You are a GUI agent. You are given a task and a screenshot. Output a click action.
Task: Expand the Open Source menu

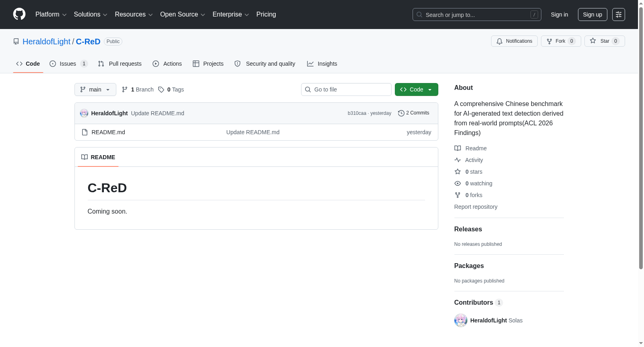pyautogui.click(x=183, y=15)
